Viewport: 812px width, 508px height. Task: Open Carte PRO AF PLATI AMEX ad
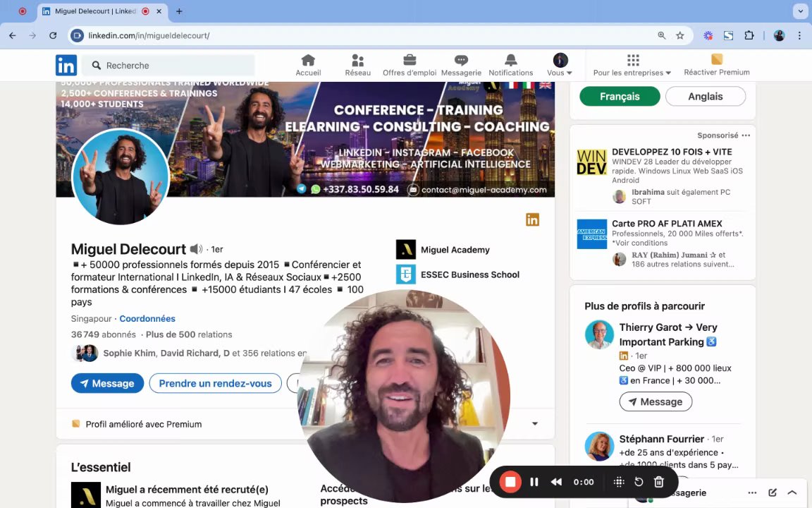(667, 224)
